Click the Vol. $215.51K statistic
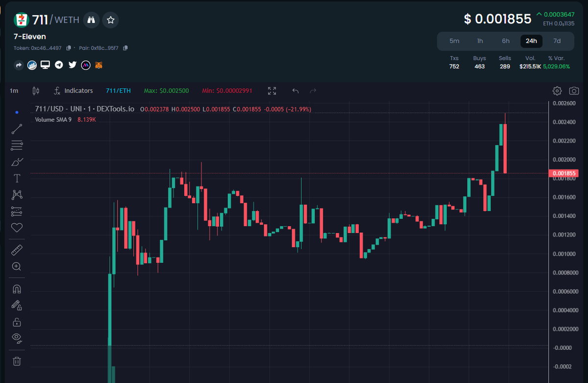This screenshot has width=588, height=383. click(x=530, y=62)
